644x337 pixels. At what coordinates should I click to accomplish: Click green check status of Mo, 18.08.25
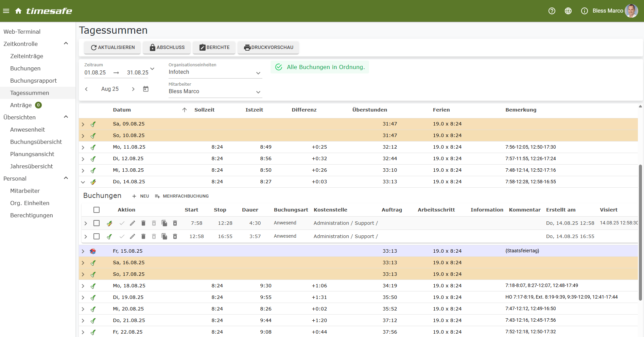click(93, 286)
